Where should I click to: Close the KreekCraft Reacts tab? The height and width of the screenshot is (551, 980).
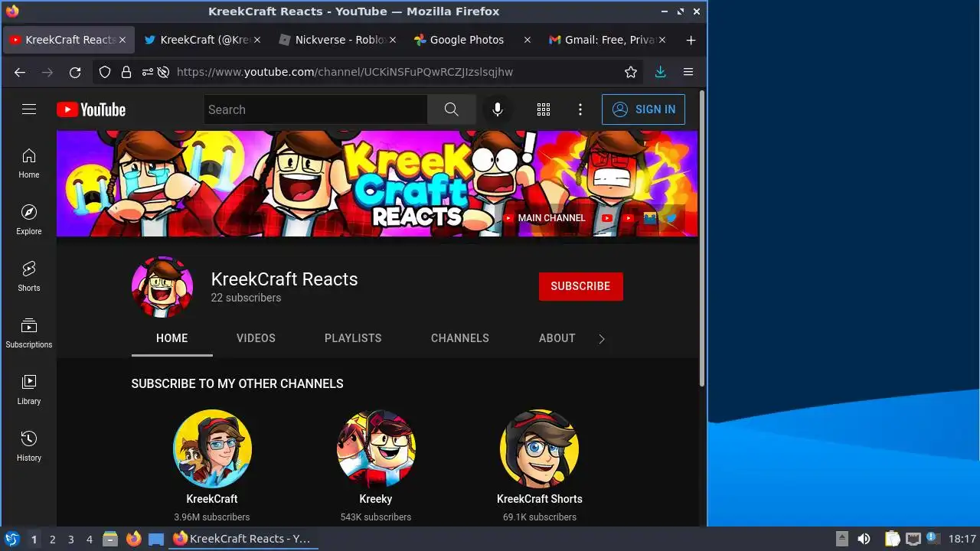click(122, 40)
